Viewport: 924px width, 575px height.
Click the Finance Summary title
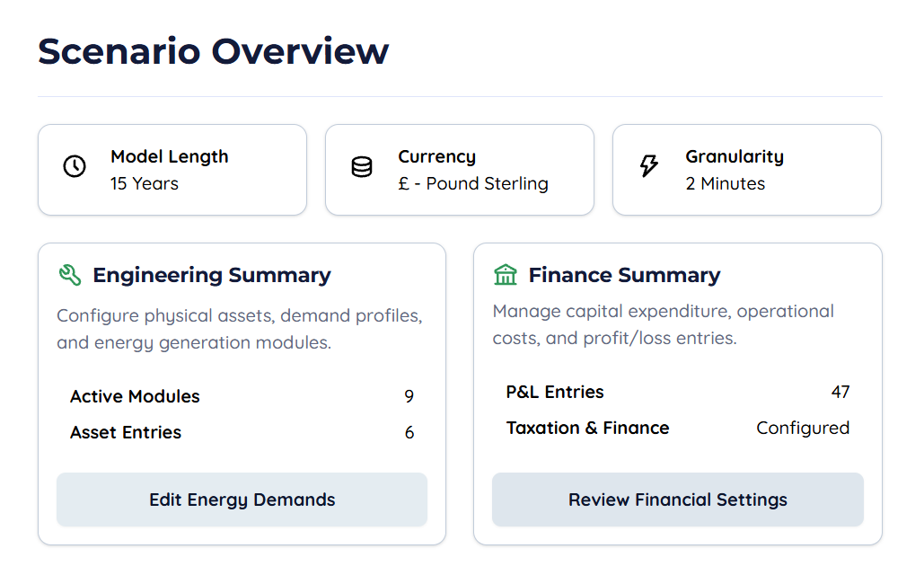624,275
